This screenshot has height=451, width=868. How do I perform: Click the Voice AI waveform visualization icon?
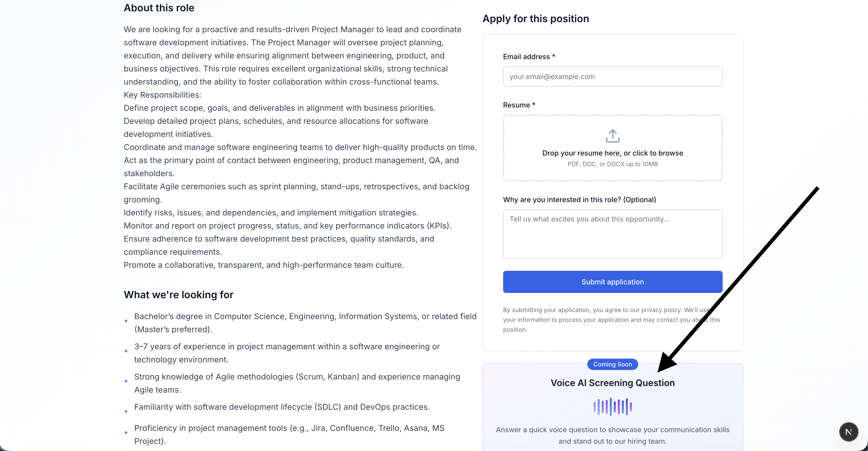[x=612, y=406]
